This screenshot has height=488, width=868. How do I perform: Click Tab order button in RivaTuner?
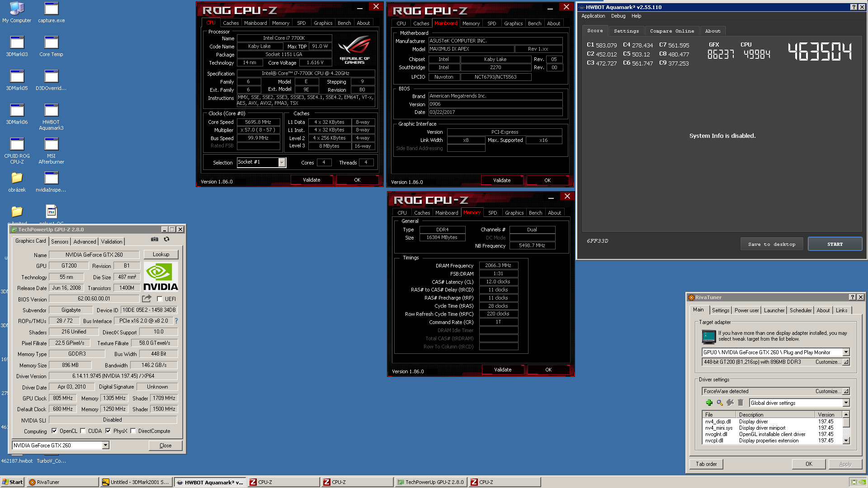click(706, 464)
